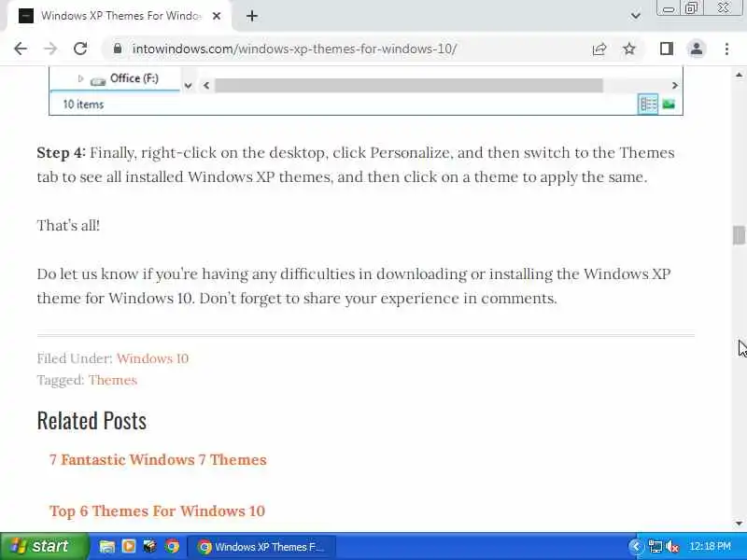Screen dimensions: 747x560
Task: Click the 'Filed Under:' label
Action: pos(75,358)
